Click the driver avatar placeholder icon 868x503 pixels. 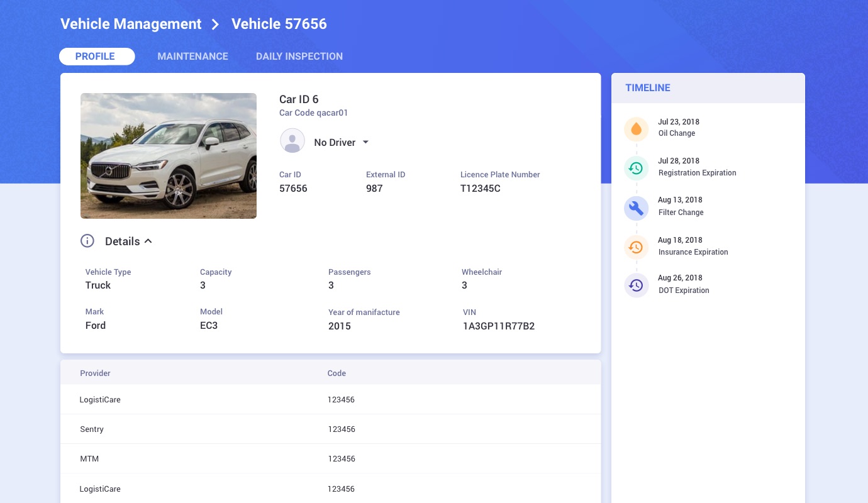pos(292,141)
